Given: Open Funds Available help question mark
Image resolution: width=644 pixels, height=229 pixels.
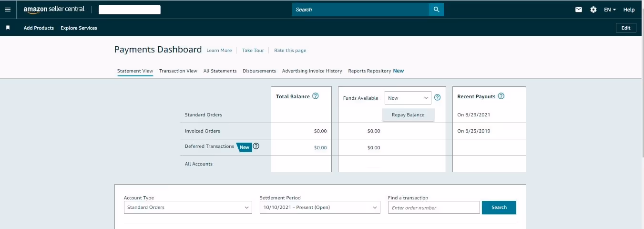Looking at the screenshot, I should (438, 97).
